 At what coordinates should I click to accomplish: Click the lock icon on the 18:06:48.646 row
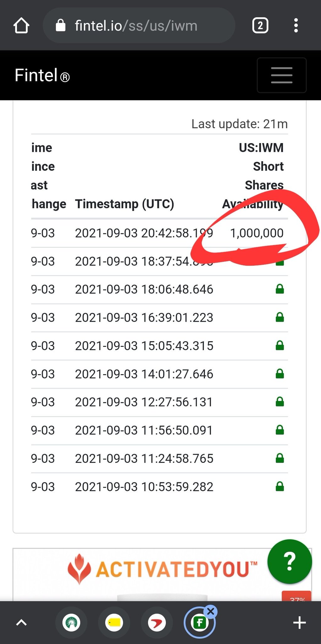pos(280,289)
